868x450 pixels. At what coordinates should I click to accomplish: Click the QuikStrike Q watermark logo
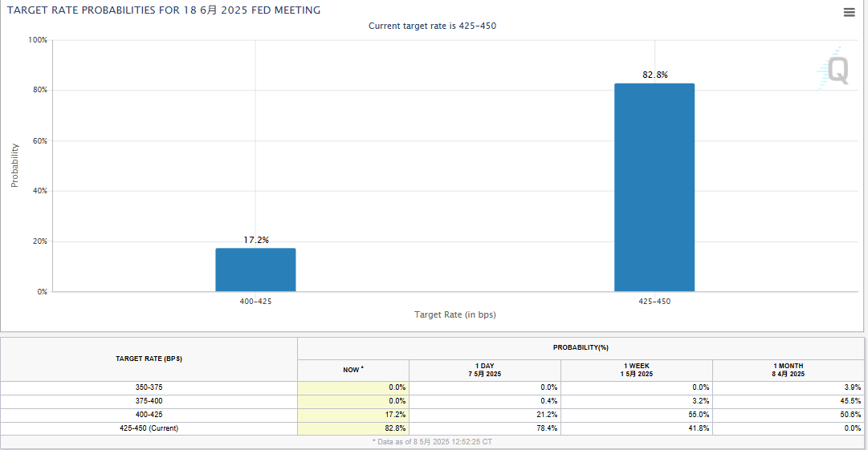coord(833,71)
